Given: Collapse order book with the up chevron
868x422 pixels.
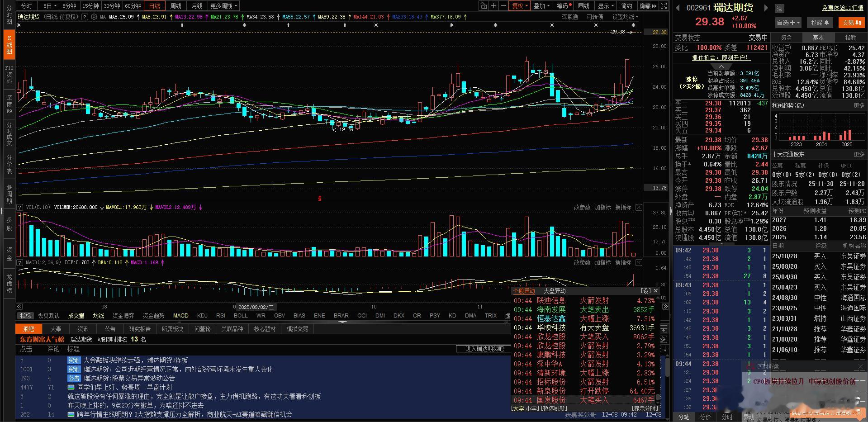Looking at the screenshot, I should pos(721,66).
